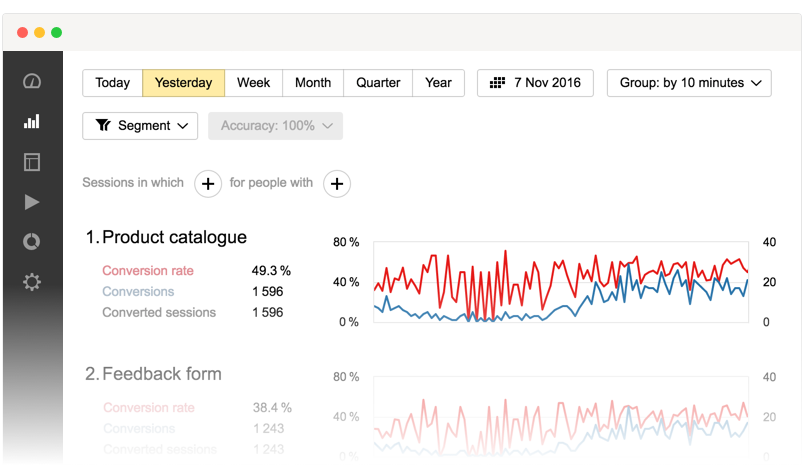The width and height of the screenshot is (804, 471).
Task: Choose the Quarter period tab
Action: coord(378,83)
